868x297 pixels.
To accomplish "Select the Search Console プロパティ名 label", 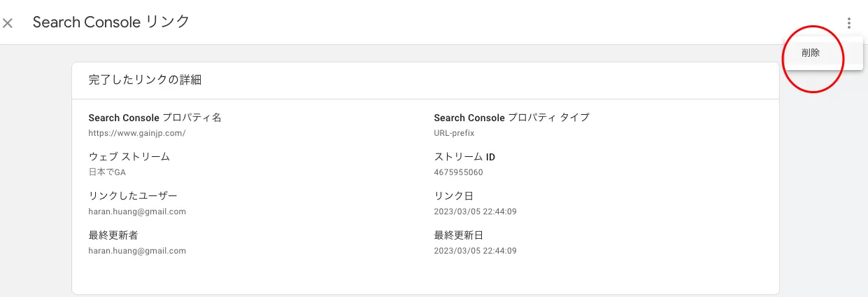I will pos(155,118).
